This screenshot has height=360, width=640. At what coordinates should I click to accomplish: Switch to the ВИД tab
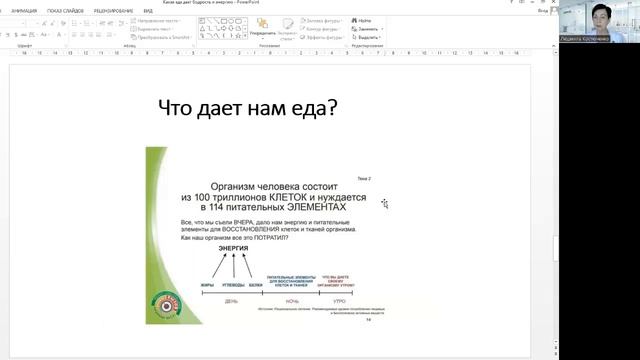tap(148, 11)
